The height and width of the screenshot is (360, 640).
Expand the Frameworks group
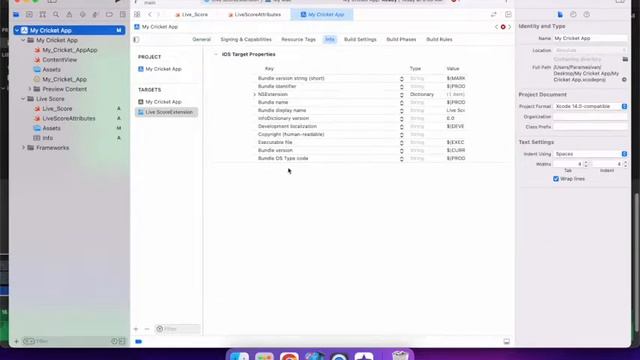23,148
